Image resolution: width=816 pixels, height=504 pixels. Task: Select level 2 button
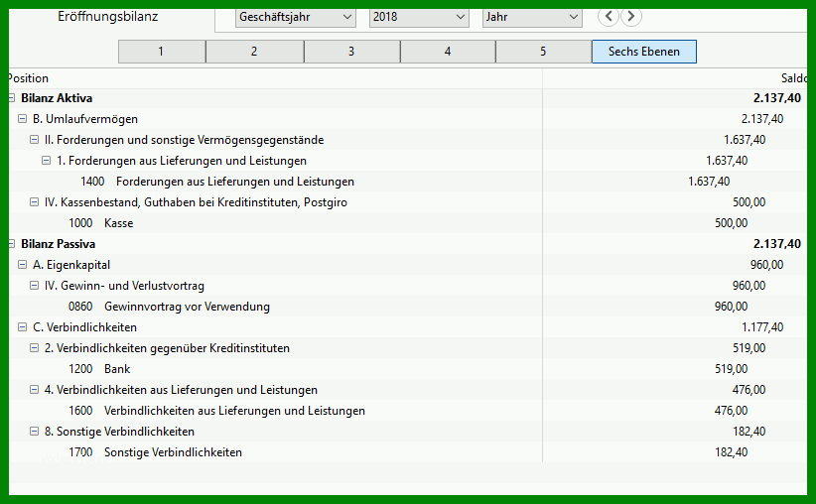click(254, 52)
